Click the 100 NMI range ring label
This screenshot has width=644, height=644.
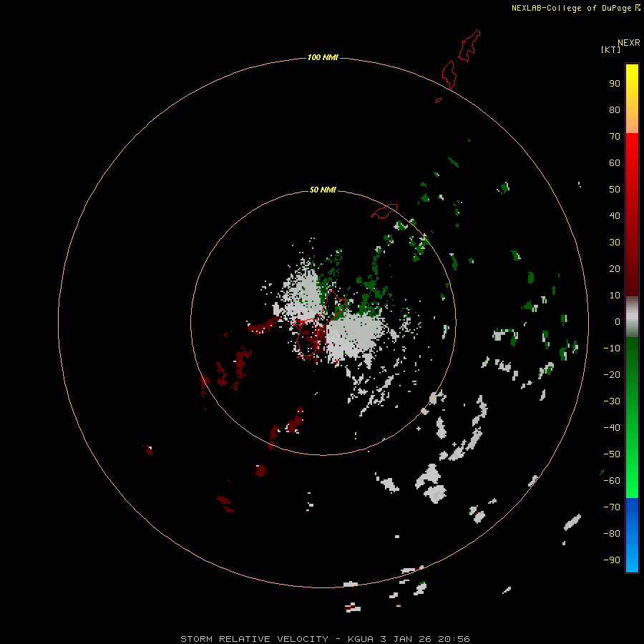pos(323,57)
